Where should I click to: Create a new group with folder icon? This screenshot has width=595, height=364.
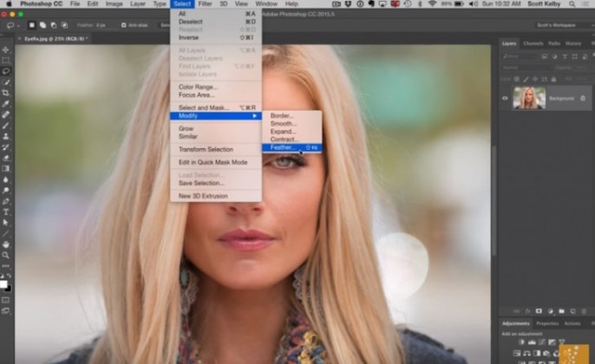coord(560,310)
